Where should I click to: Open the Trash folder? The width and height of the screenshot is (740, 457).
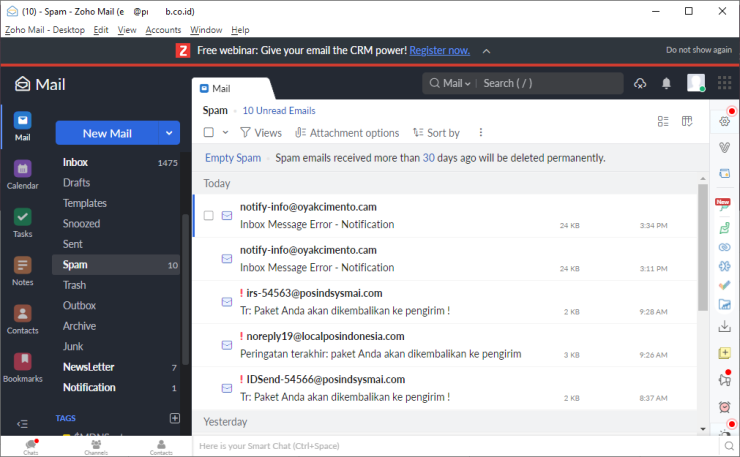click(116, 285)
